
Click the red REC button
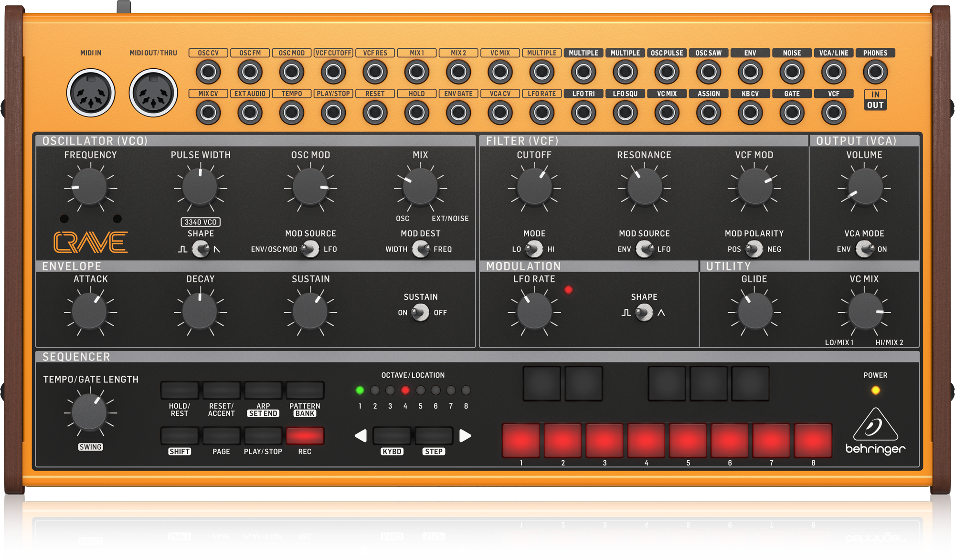305,436
